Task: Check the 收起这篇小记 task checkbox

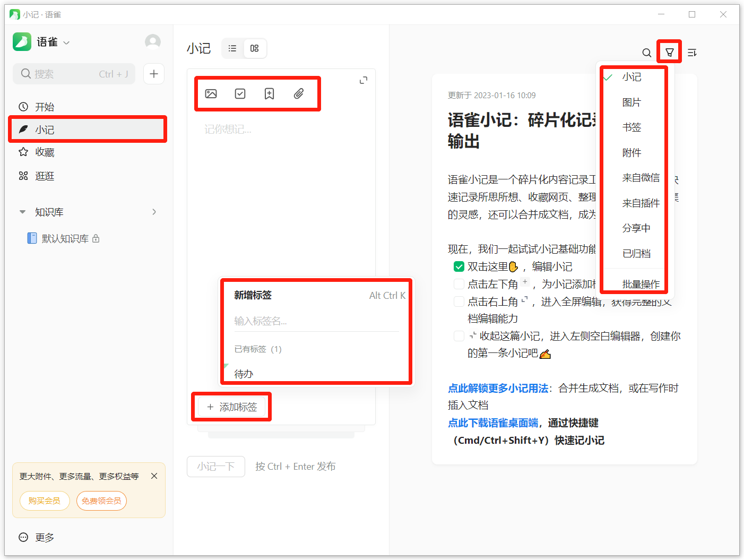Action: click(459, 336)
